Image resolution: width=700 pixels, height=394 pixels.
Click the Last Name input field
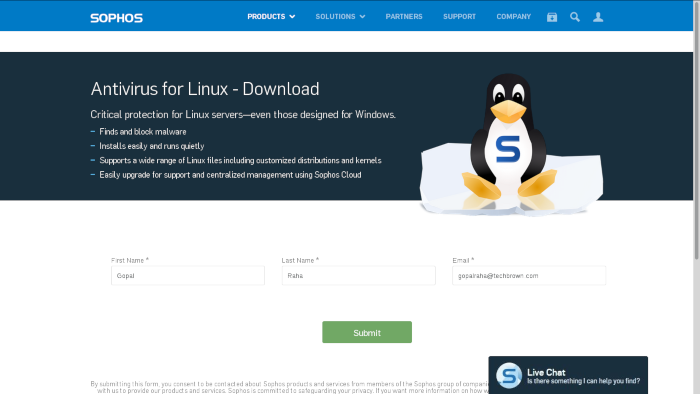pyautogui.click(x=358, y=275)
